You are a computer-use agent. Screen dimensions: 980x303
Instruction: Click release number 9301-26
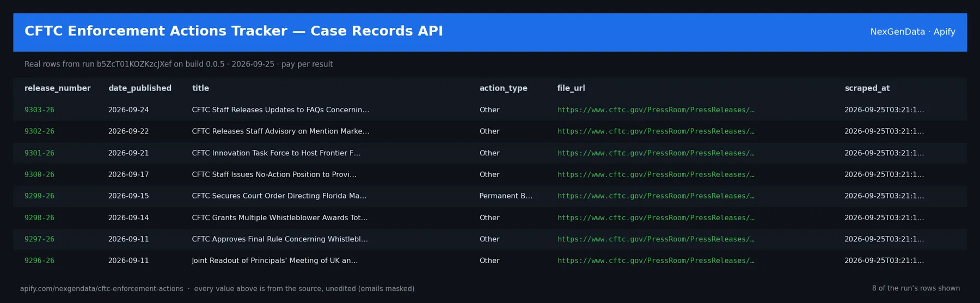(39, 153)
